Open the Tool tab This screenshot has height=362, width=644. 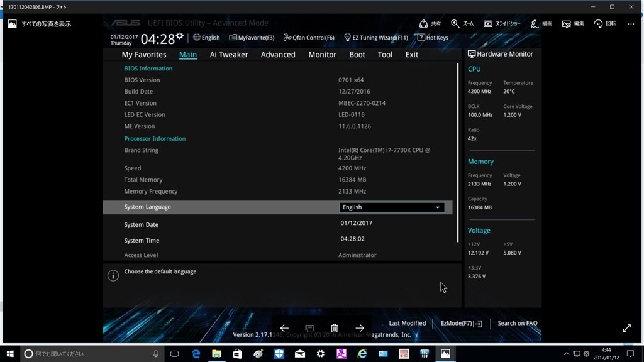pos(385,55)
